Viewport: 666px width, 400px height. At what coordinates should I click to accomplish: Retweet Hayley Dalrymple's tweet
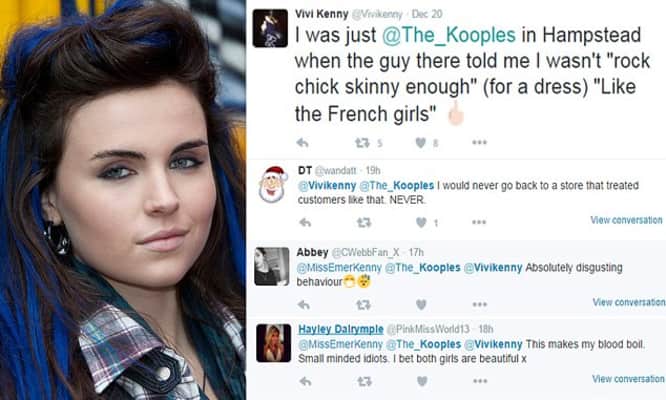point(364,381)
